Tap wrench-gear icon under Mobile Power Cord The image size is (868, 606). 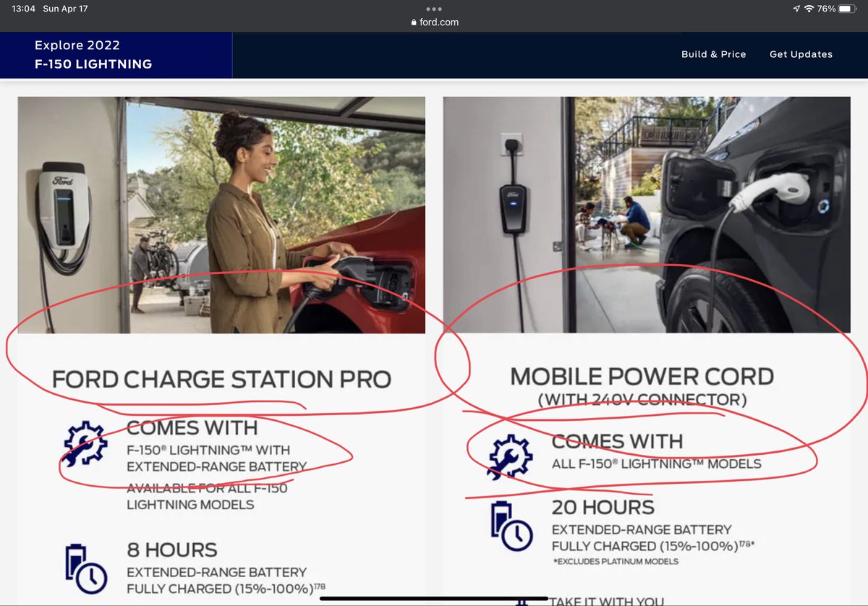pyautogui.click(x=511, y=457)
